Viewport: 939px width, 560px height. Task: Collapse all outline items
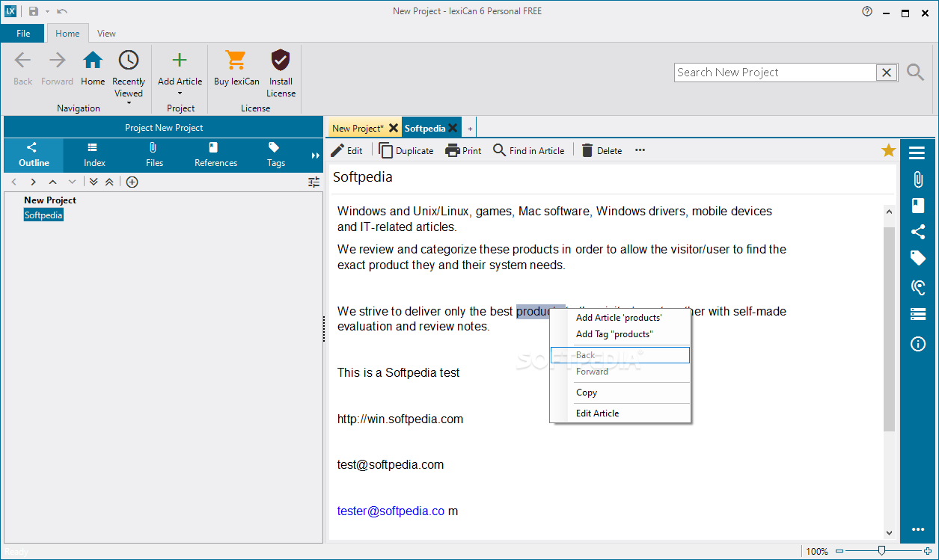click(x=109, y=182)
